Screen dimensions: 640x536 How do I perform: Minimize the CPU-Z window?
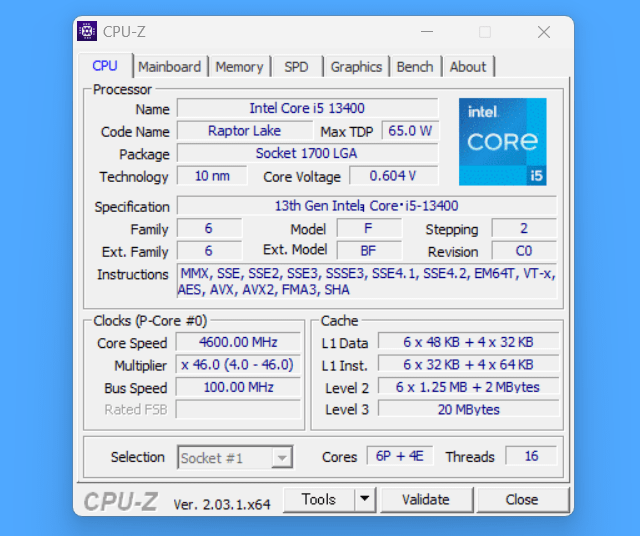[x=427, y=31]
